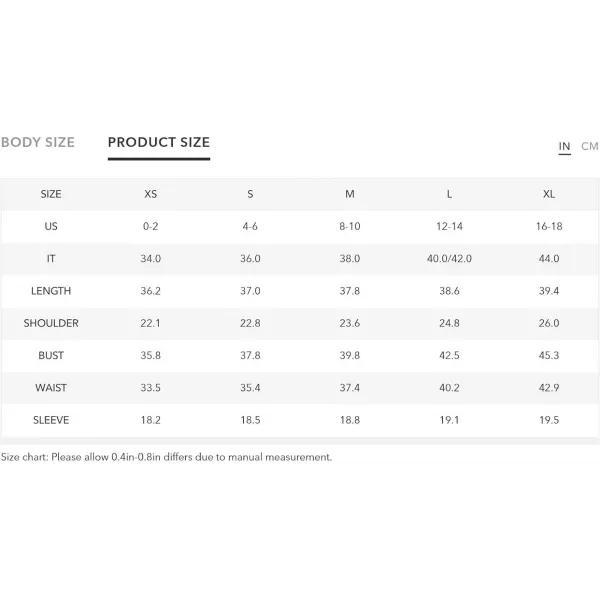Click the M size column header

pos(350,194)
